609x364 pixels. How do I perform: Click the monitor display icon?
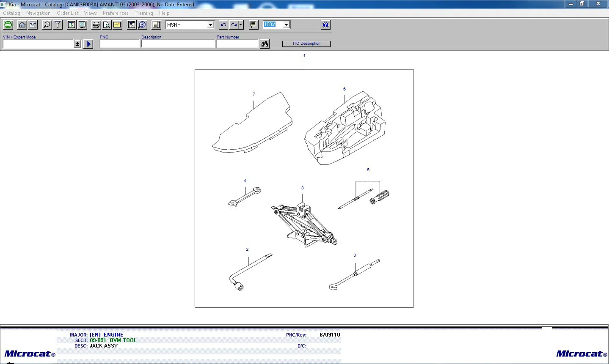[x=83, y=25]
